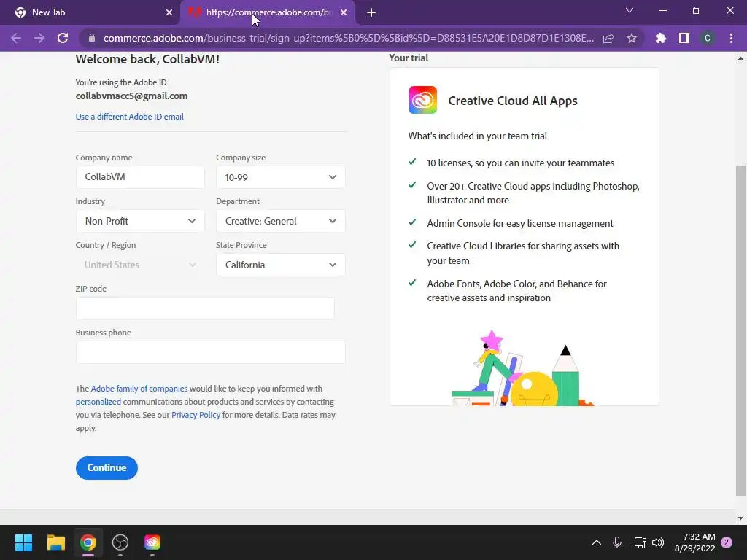
Task: Open the personalized link
Action: coord(98,402)
